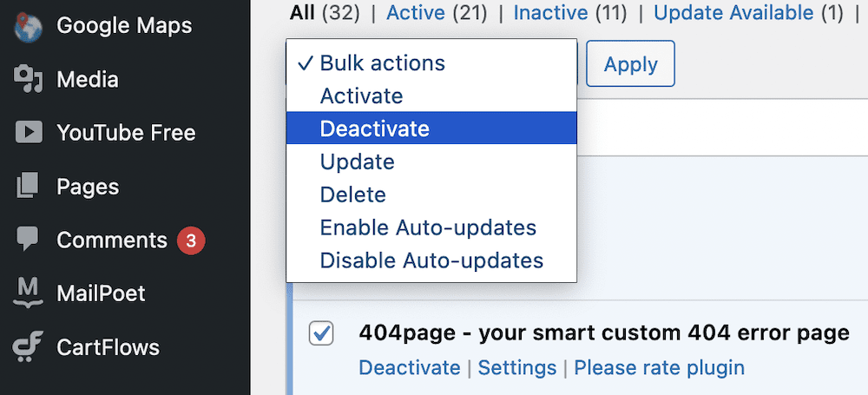Click the CartFlows icon in sidebar
Image resolution: width=868 pixels, height=395 pixels.
(29, 346)
